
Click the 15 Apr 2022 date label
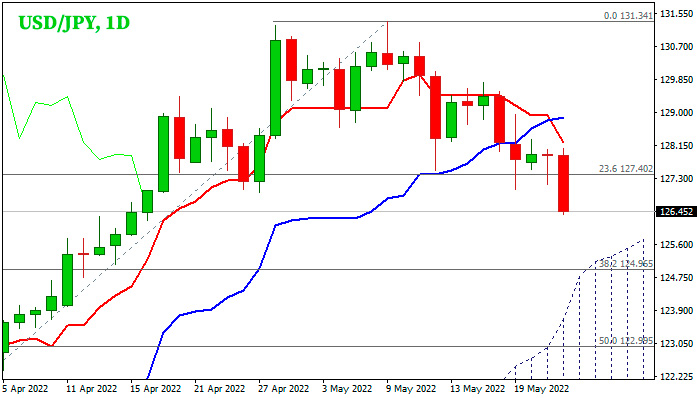156,389
